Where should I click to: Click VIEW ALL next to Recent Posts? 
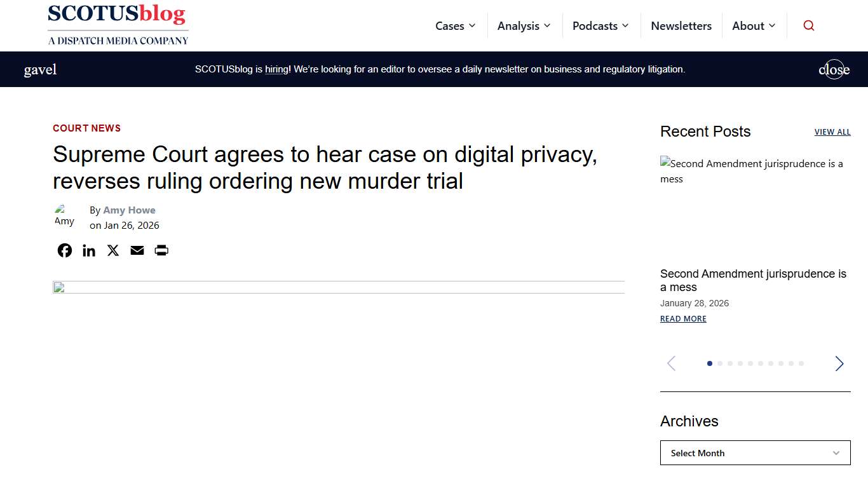[x=832, y=132]
